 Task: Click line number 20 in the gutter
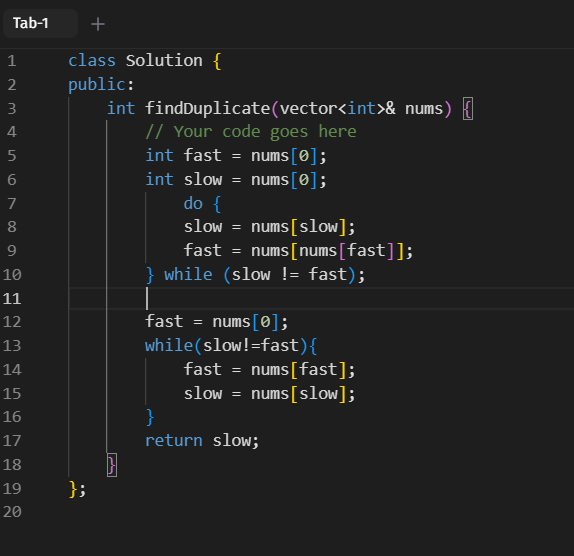tap(12, 512)
